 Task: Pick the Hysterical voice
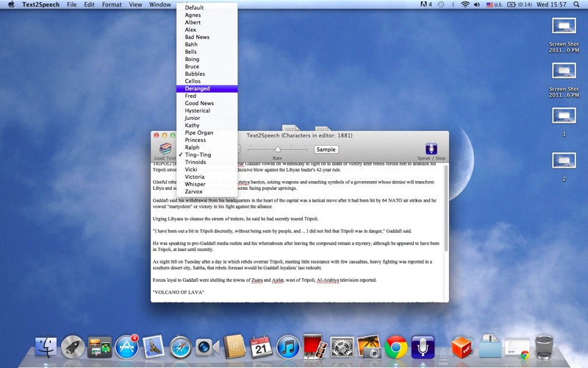coord(207,110)
